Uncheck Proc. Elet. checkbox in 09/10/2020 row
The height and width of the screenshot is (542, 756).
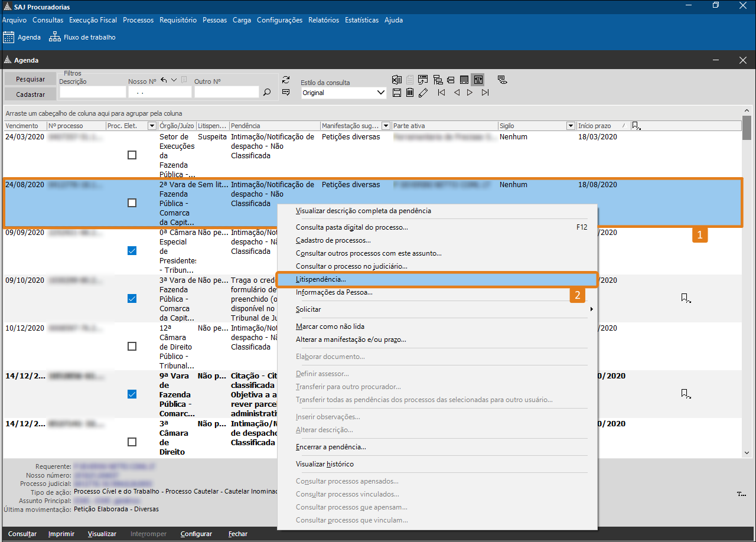[132, 298]
